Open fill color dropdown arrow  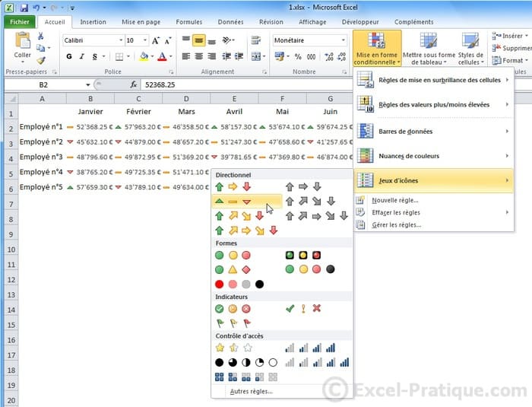152,56
